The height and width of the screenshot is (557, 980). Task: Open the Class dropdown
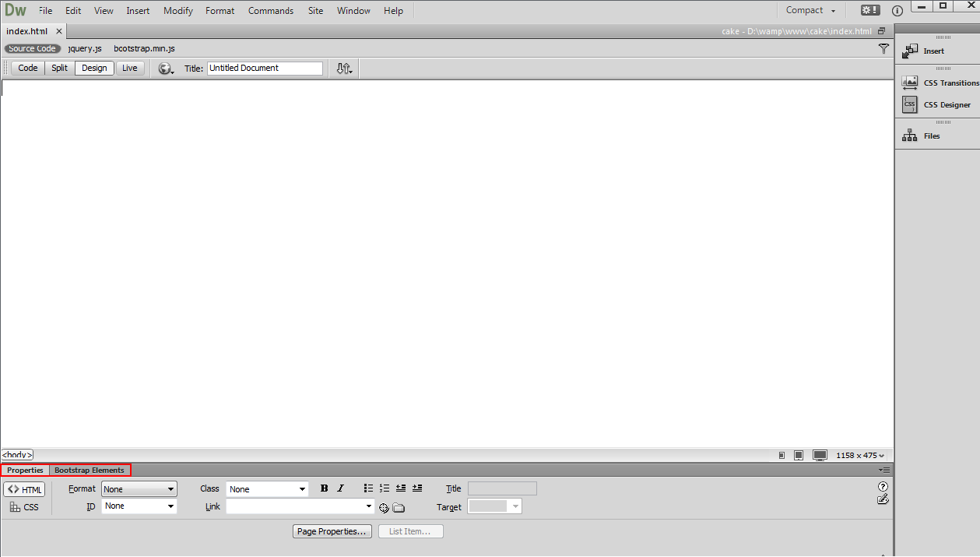pos(268,489)
